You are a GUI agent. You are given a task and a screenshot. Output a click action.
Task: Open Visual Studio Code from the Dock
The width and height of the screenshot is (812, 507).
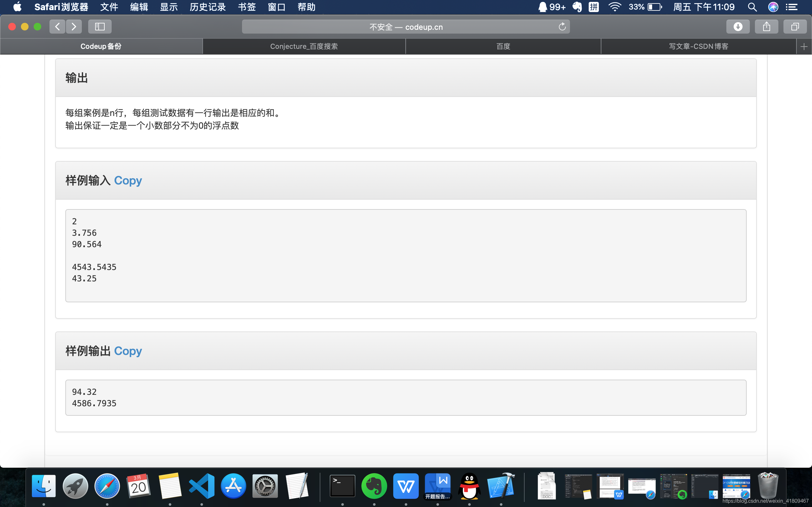point(202,485)
